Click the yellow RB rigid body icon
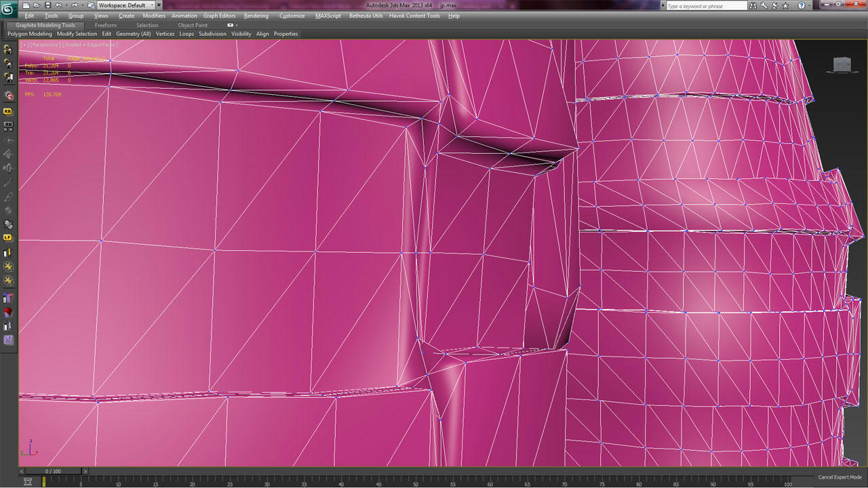 pos(8,111)
